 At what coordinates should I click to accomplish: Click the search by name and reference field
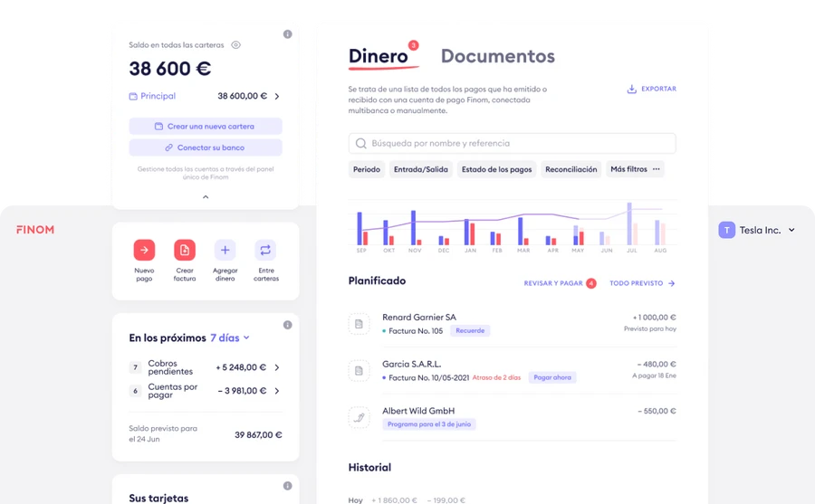point(512,143)
